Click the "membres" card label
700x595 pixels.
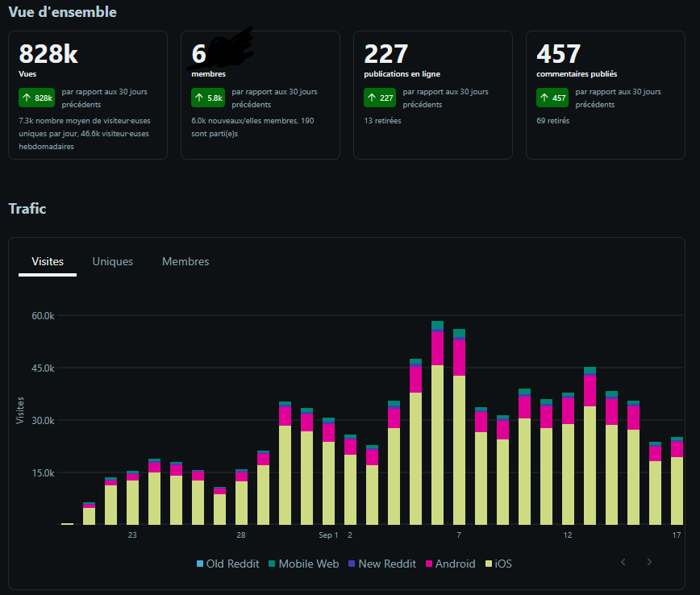[x=209, y=73]
